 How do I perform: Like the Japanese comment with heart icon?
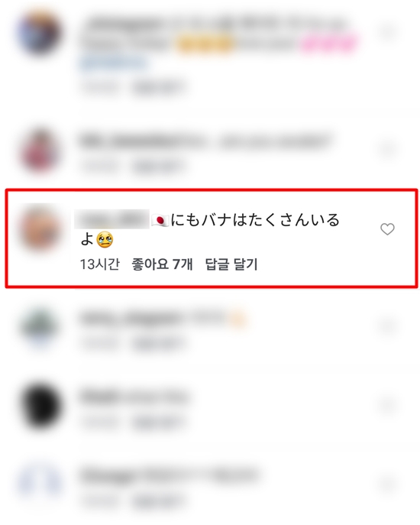pos(387,229)
